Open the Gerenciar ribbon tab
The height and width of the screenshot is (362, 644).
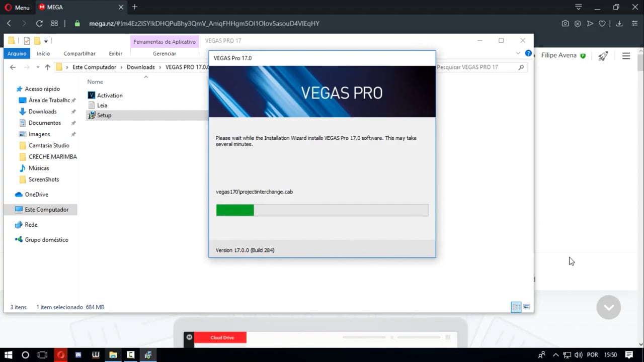coord(165,53)
